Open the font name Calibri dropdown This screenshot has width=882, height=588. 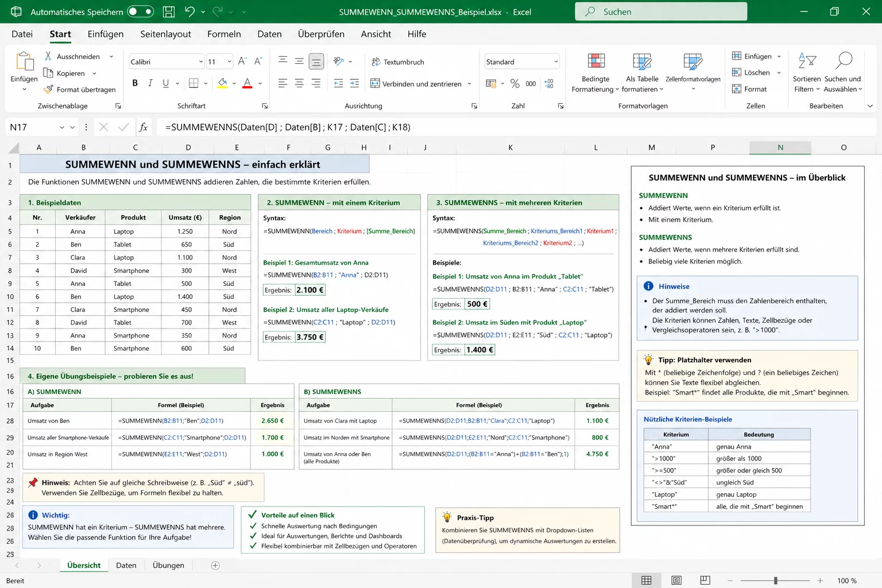201,62
